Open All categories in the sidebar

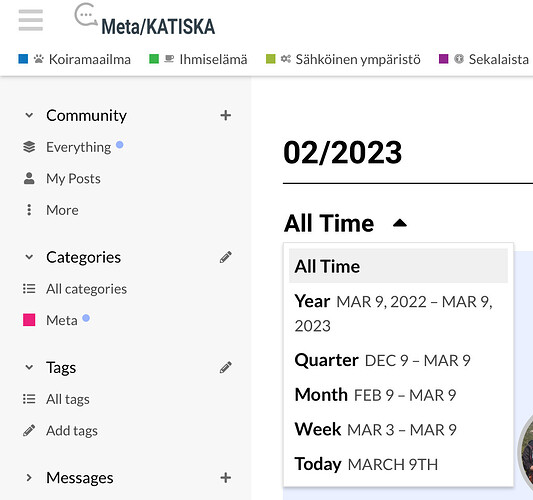click(x=86, y=289)
